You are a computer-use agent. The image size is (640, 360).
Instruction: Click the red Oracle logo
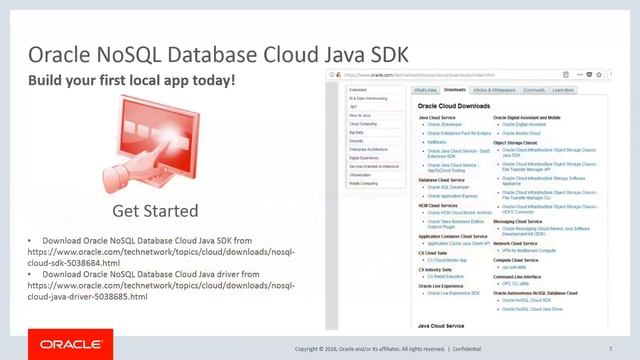(71, 344)
